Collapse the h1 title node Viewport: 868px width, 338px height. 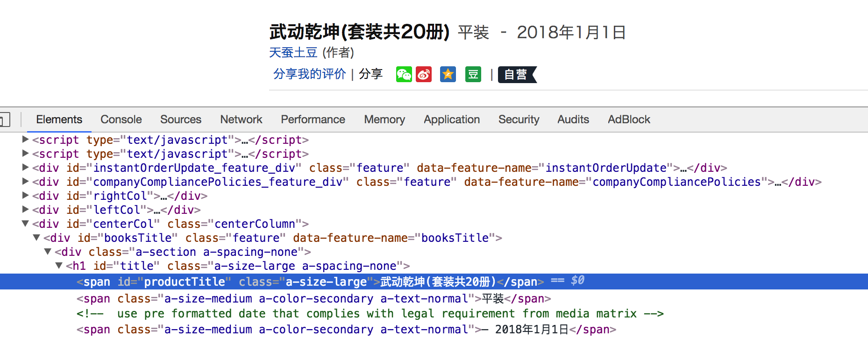click(x=59, y=266)
